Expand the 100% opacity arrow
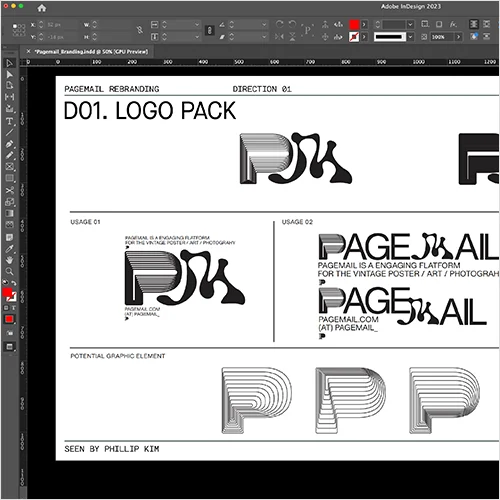The image size is (500, 500). 458,37
